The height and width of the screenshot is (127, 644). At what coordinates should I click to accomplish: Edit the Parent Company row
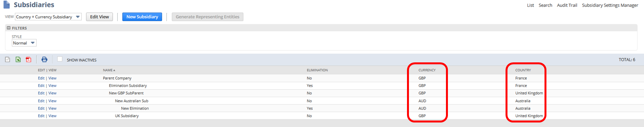click(x=41, y=78)
